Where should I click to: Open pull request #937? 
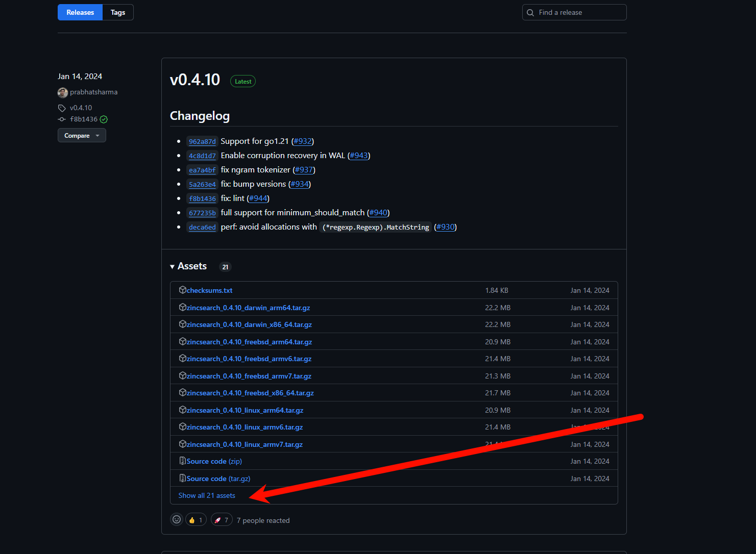point(304,170)
